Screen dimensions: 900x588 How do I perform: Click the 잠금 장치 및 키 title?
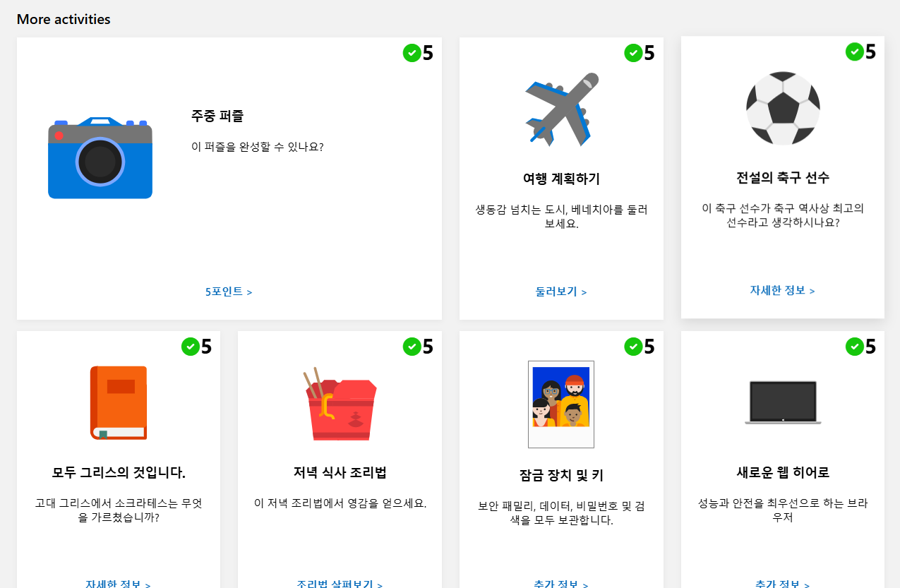[561, 475]
